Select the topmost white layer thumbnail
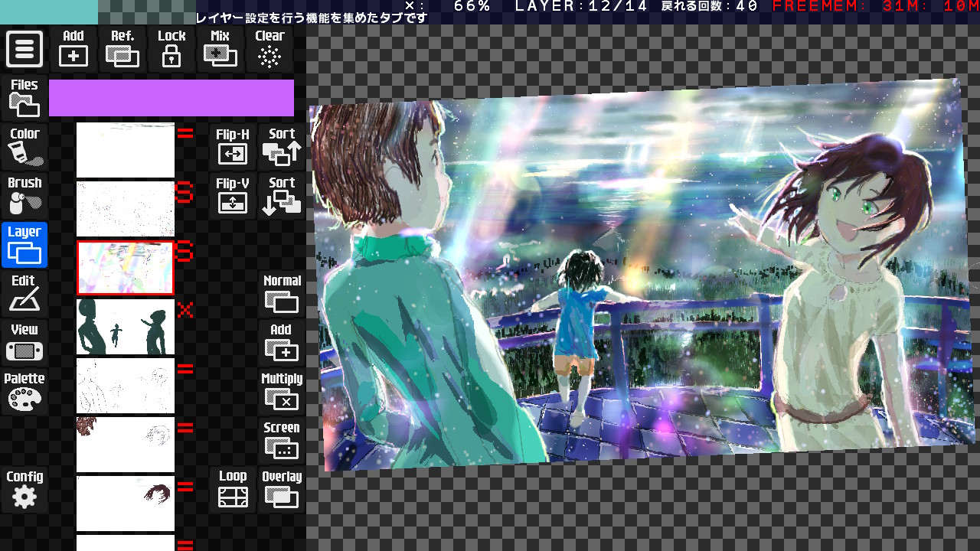The height and width of the screenshot is (551, 980). pyautogui.click(x=126, y=150)
